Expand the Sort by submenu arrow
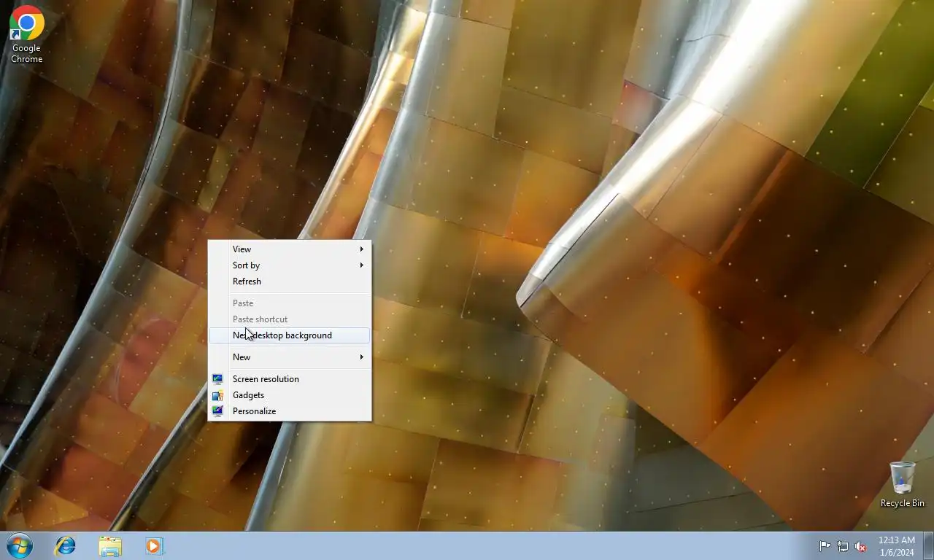934x560 pixels. pyautogui.click(x=362, y=265)
